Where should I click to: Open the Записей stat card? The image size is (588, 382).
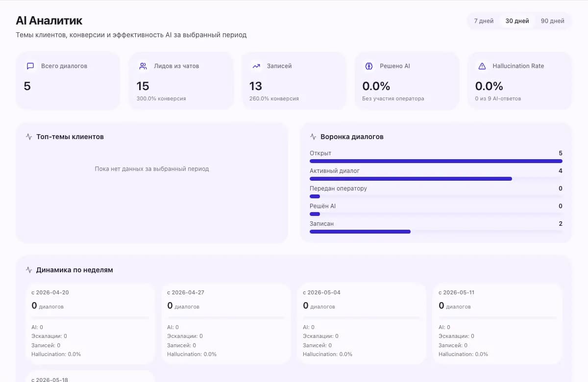(x=294, y=81)
